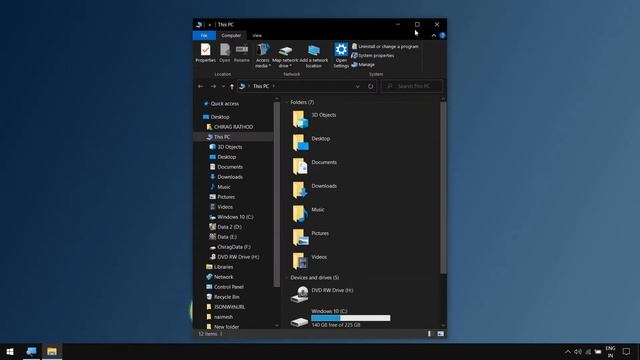Select Windows 10 (C:) in the tree
640x360 pixels.
pos(231,217)
